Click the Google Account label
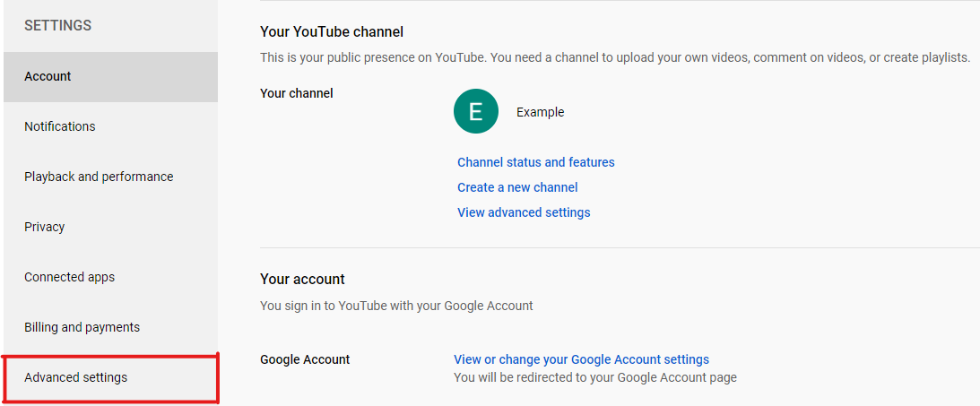 (305, 359)
